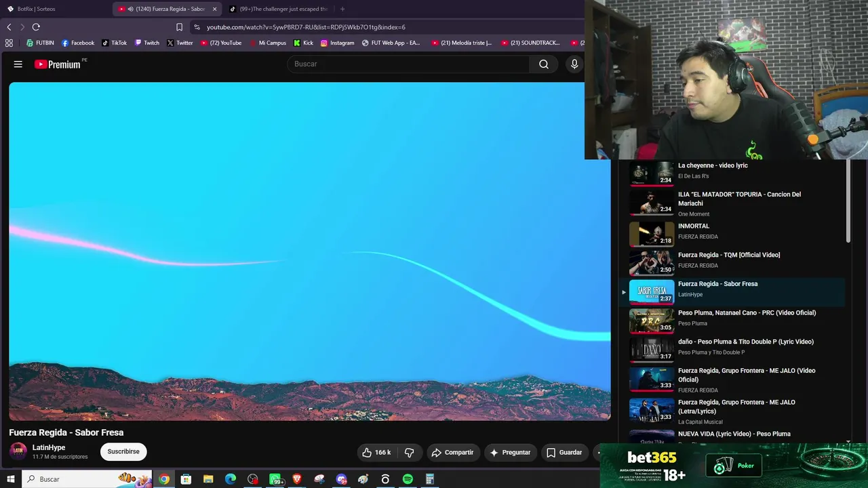Viewport: 868px width, 488px height.
Task: Open the Kick bookmark
Action: (x=303, y=43)
